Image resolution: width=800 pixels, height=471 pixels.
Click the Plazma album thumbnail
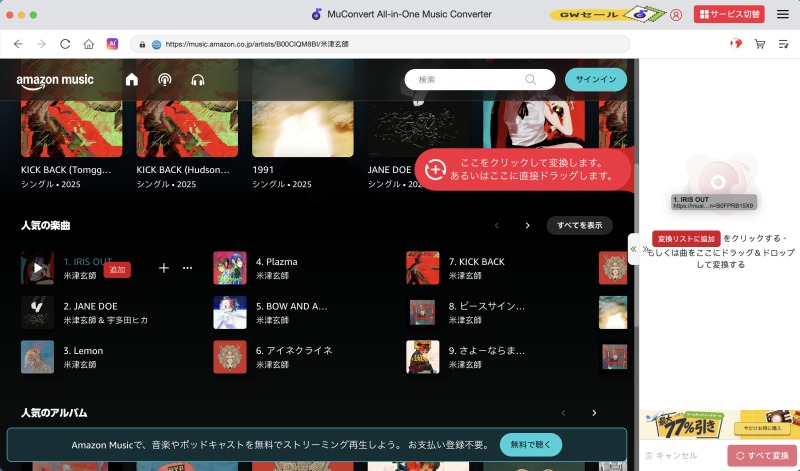click(230, 268)
